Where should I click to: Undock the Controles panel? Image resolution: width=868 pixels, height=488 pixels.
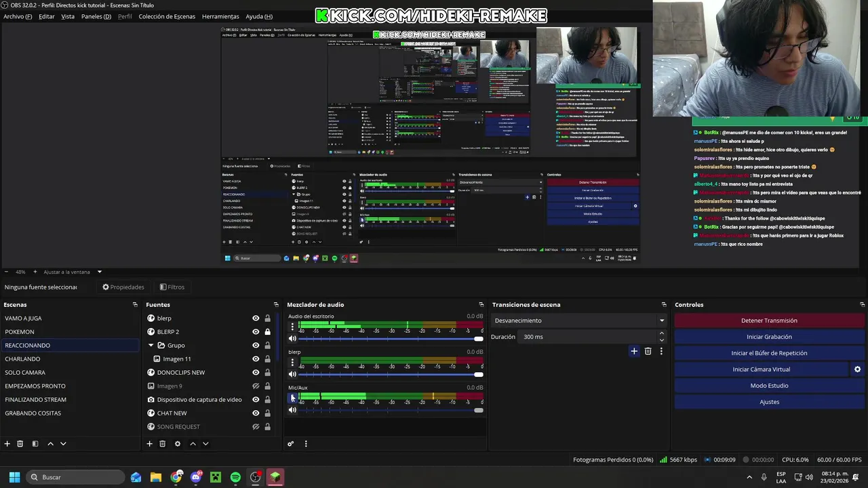[862, 305]
